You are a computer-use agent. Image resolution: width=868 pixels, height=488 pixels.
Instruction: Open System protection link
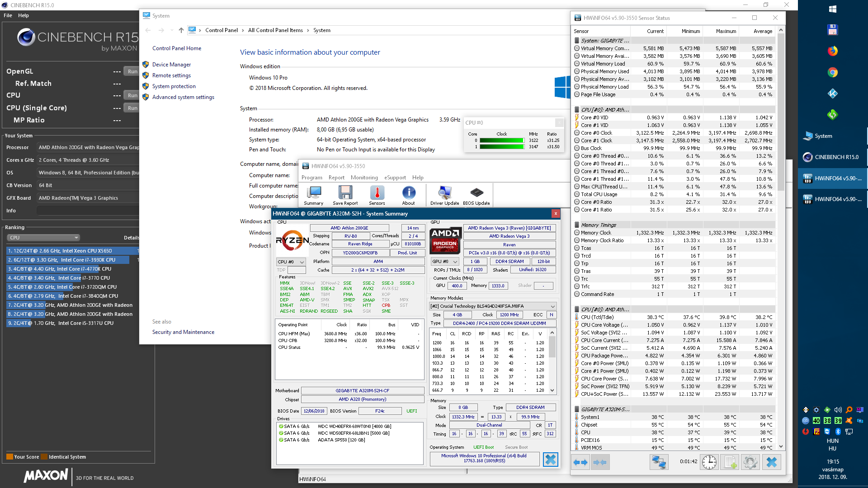click(x=174, y=86)
